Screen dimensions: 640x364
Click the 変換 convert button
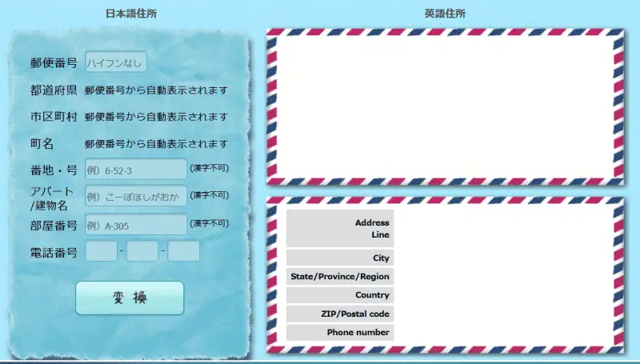pyautogui.click(x=130, y=298)
